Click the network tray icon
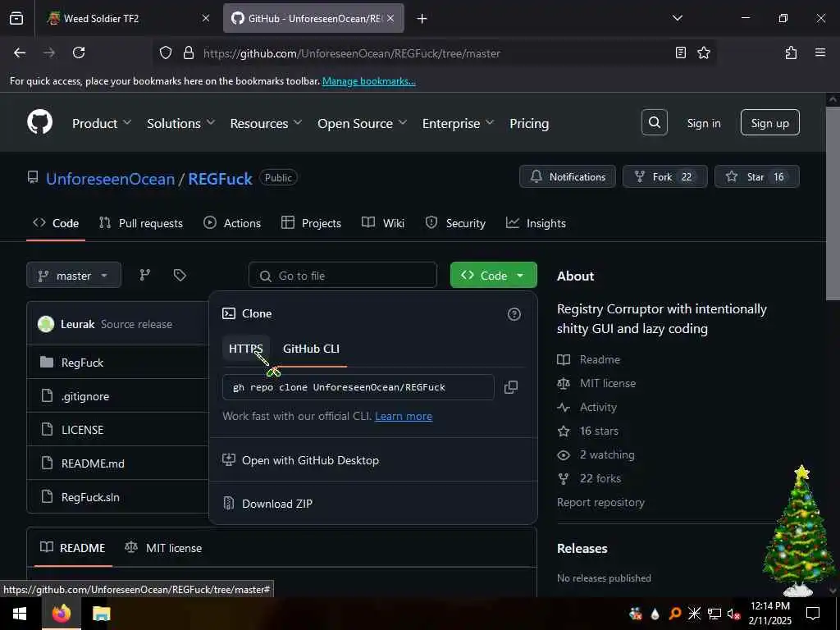 click(x=714, y=614)
